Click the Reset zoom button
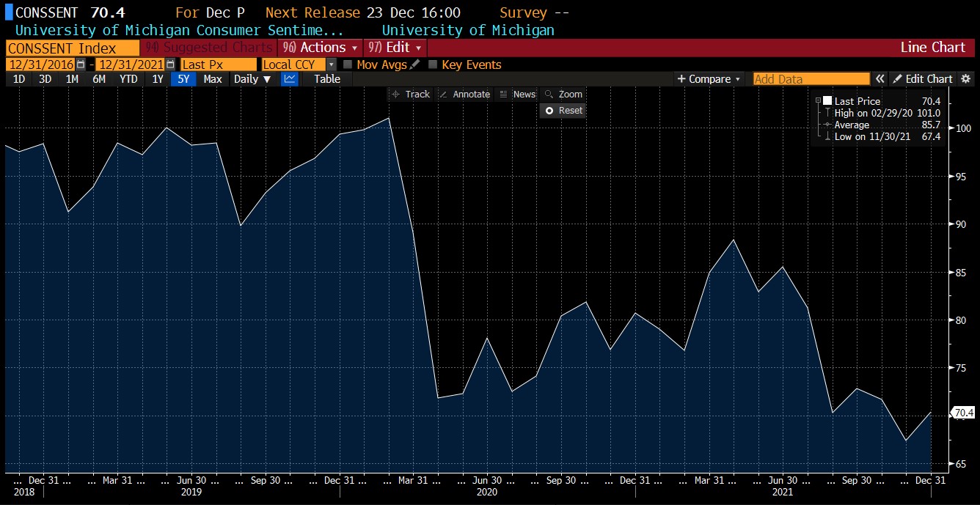The width and height of the screenshot is (980, 505). tap(563, 111)
